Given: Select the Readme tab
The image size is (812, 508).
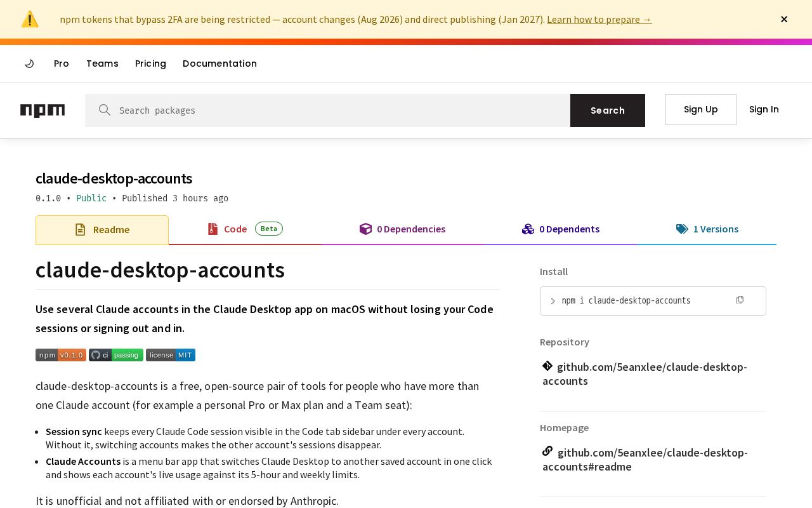Looking at the screenshot, I should [x=102, y=230].
